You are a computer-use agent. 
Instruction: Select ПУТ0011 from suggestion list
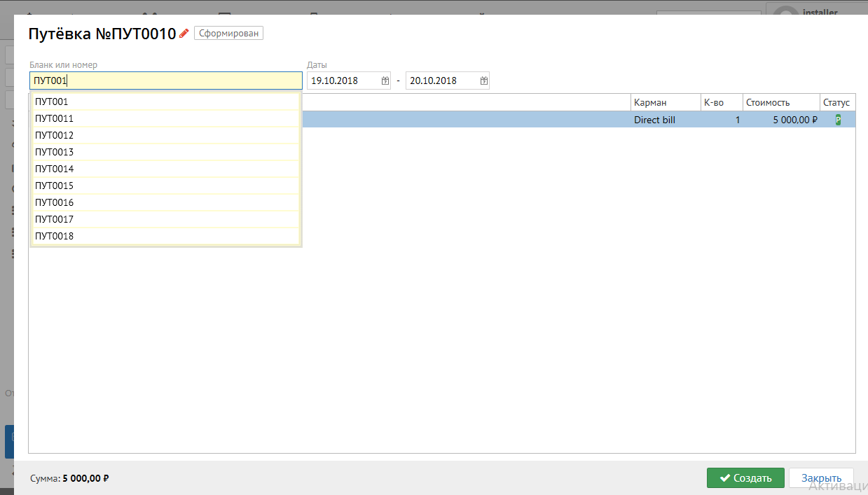[166, 118]
